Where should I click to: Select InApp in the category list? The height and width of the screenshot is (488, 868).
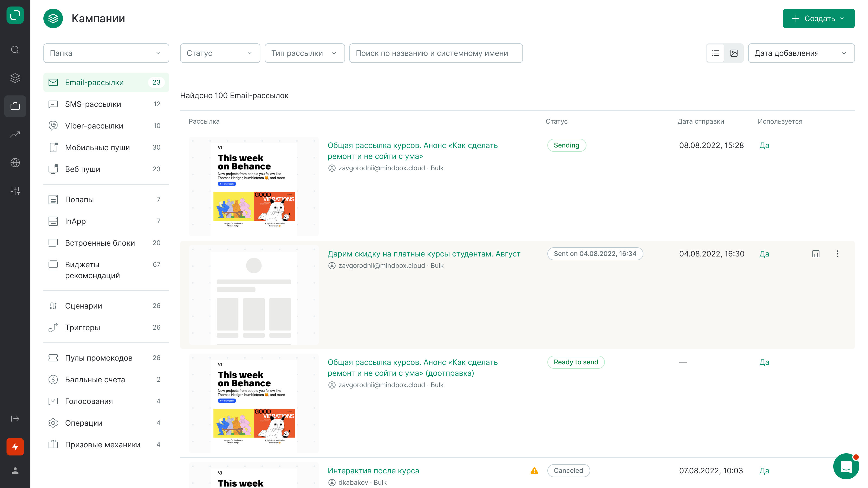[x=106, y=221]
